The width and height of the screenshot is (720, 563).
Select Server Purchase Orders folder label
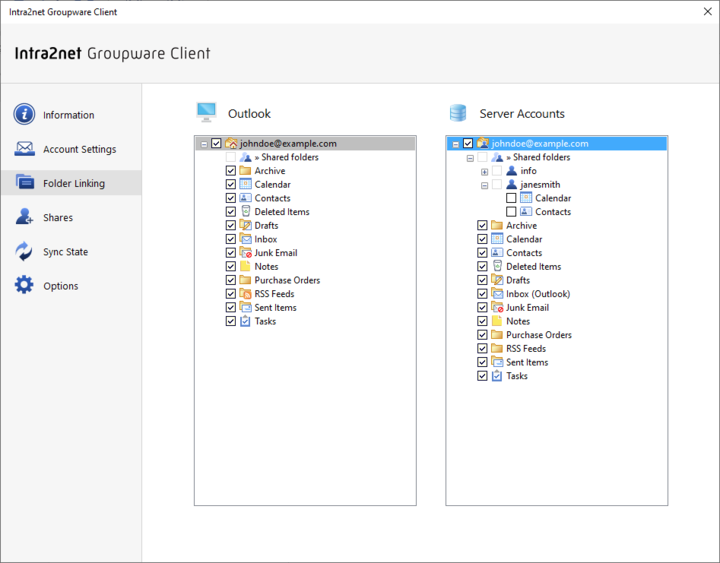click(539, 335)
